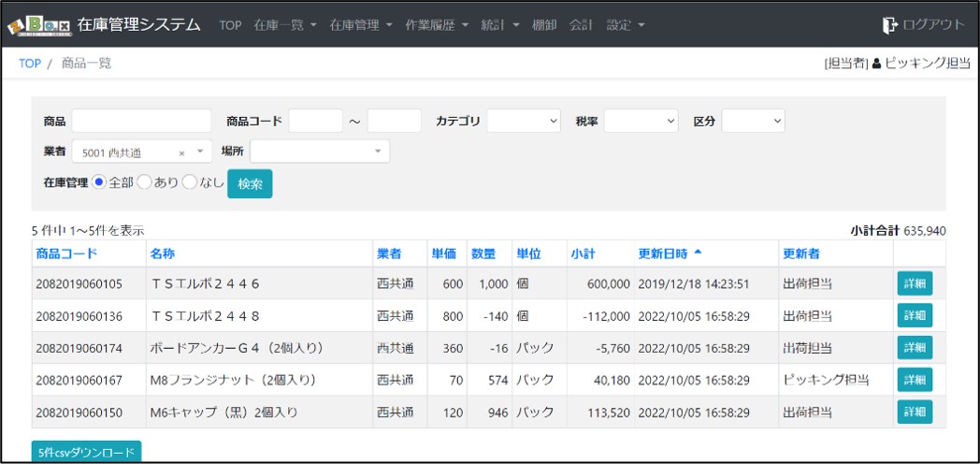The width and height of the screenshot is (980, 464).
Task: Focus the 商品 name input field
Action: point(141,121)
